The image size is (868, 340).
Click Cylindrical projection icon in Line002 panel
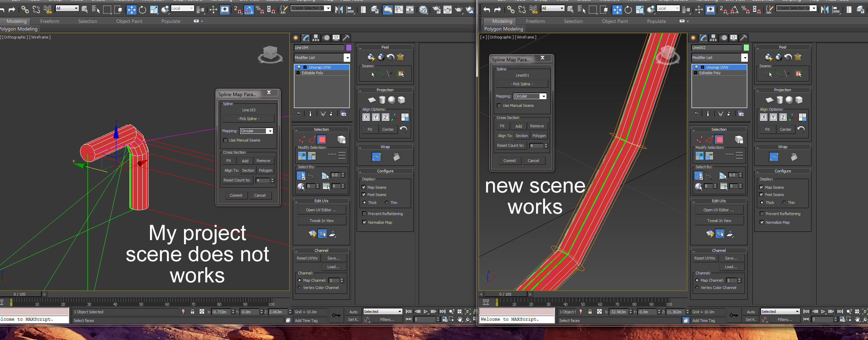pos(779,100)
